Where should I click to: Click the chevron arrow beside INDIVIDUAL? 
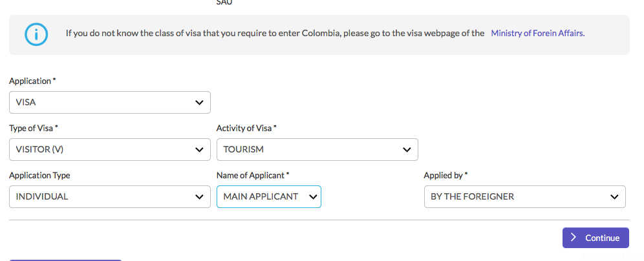[x=199, y=197]
